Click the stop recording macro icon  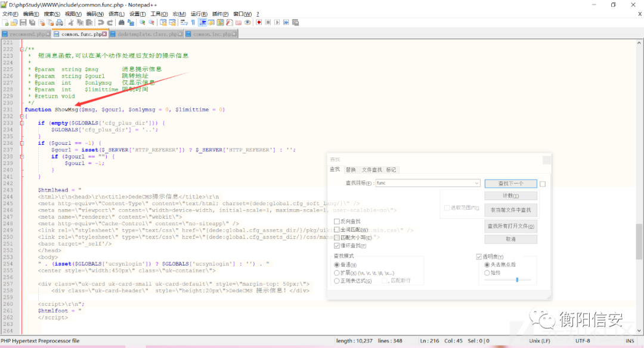click(x=268, y=23)
